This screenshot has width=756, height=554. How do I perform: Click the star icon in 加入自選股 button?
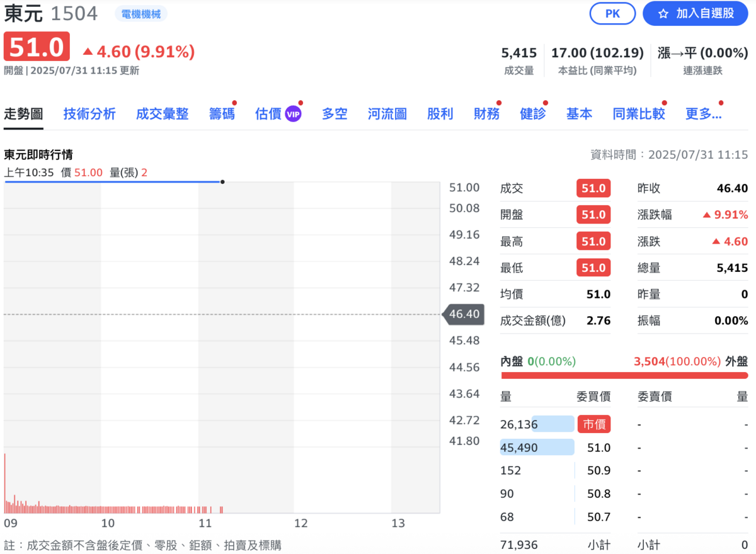point(663,13)
